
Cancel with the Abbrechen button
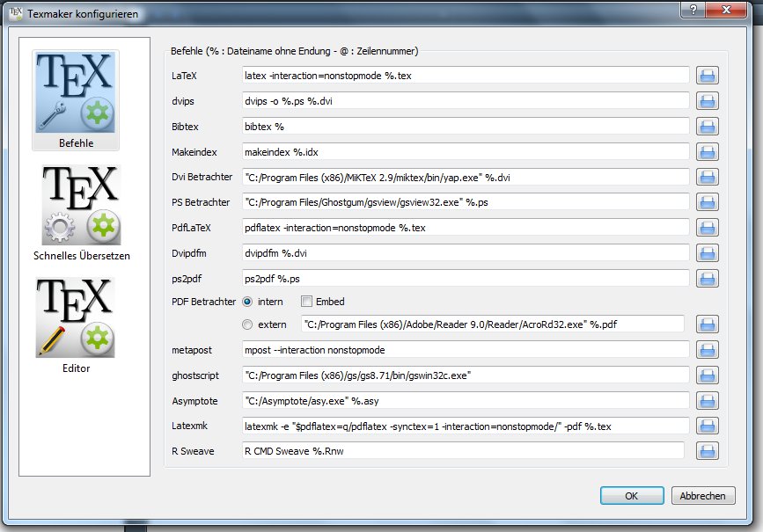[x=702, y=496]
